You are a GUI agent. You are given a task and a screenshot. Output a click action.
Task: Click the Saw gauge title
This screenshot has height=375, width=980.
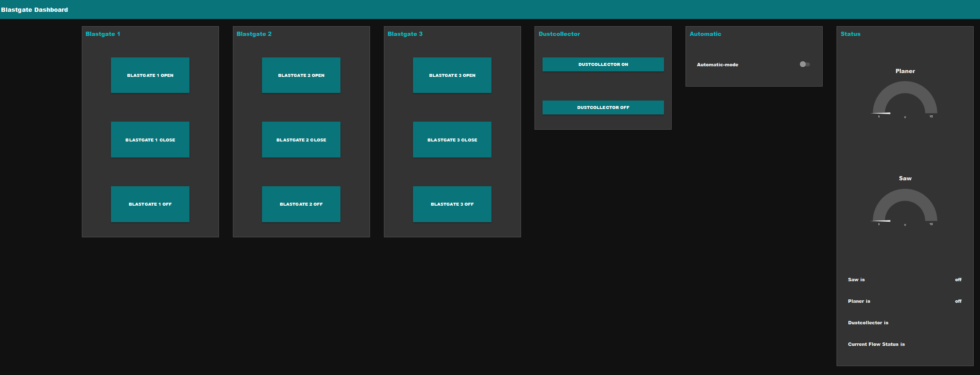coord(905,178)
